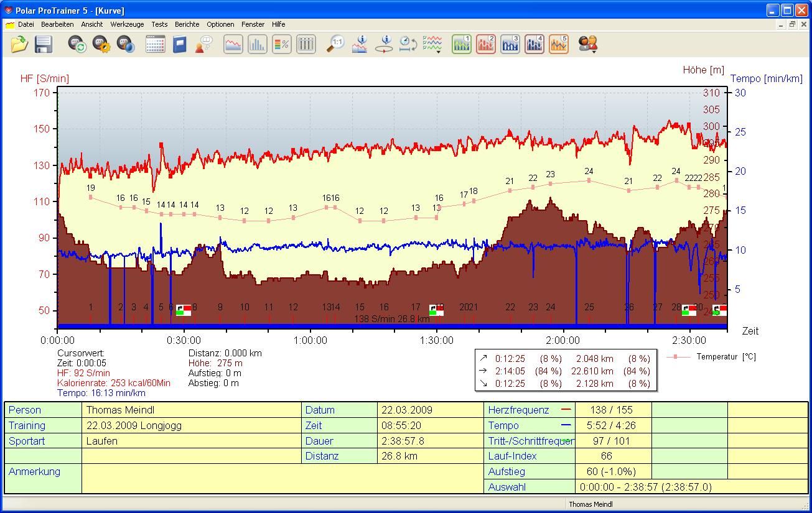Click the Zeit value 08:55:20
Screen dimensions: 812x513
[430, 425]
